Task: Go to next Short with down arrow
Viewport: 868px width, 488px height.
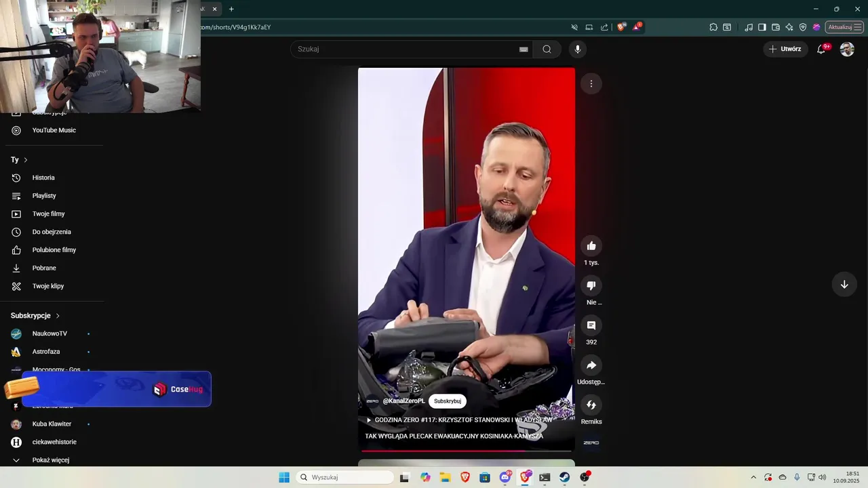Action: 844,285
